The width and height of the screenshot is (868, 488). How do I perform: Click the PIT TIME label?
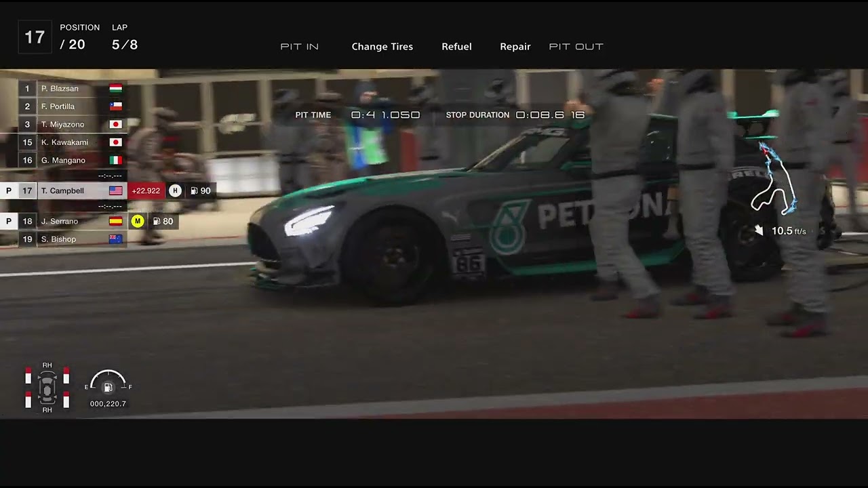pyautogui.click(x=313, y=115)
